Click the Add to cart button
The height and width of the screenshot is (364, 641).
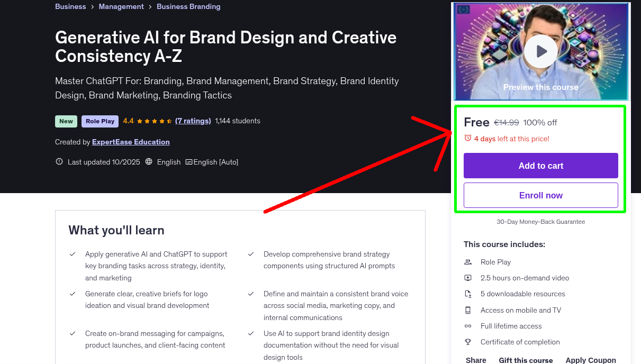pyautogui.click(x=540, y=166)
